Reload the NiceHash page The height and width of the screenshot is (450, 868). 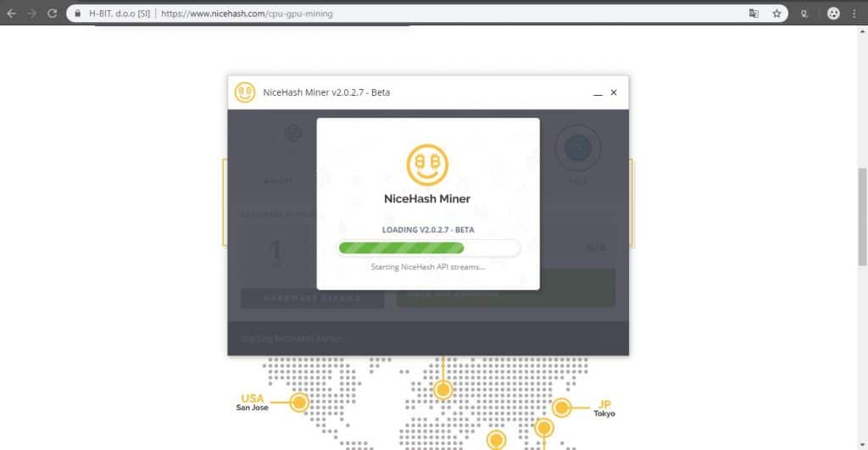(52, 14)
